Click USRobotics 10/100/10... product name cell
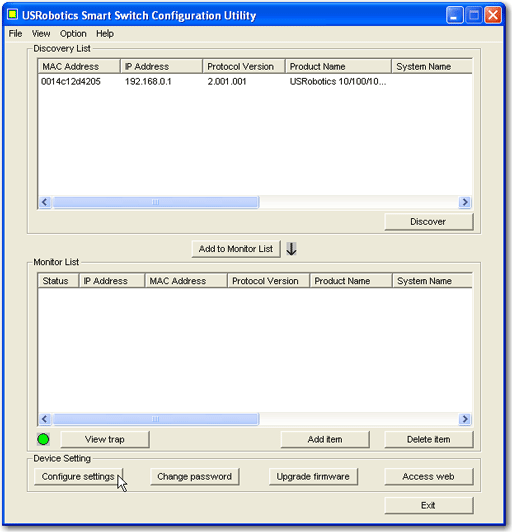Image resolution: width=512 pixels, height=532 pixels. click(x=338, y=81)
